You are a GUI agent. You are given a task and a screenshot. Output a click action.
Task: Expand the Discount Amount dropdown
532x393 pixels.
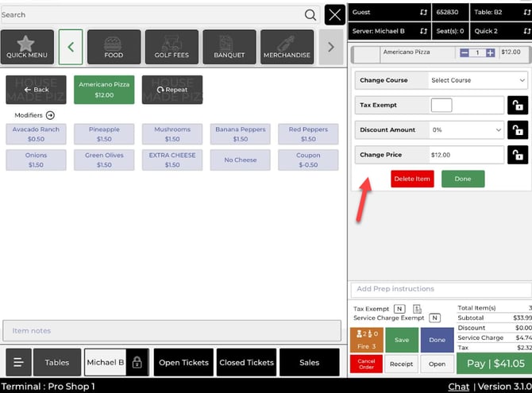[466, 130]
